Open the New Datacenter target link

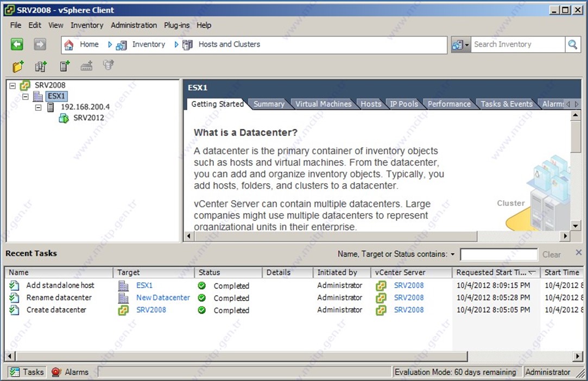click(163, 298)
